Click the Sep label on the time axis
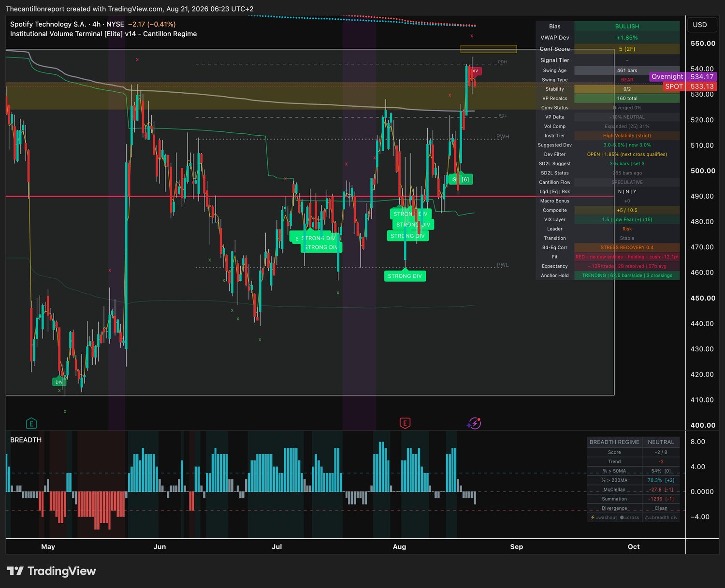 [517, 547]
